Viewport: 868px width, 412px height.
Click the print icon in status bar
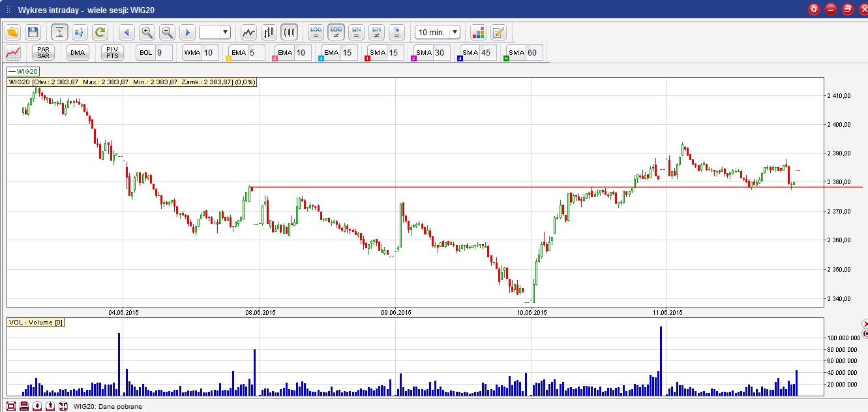[24, 406]
